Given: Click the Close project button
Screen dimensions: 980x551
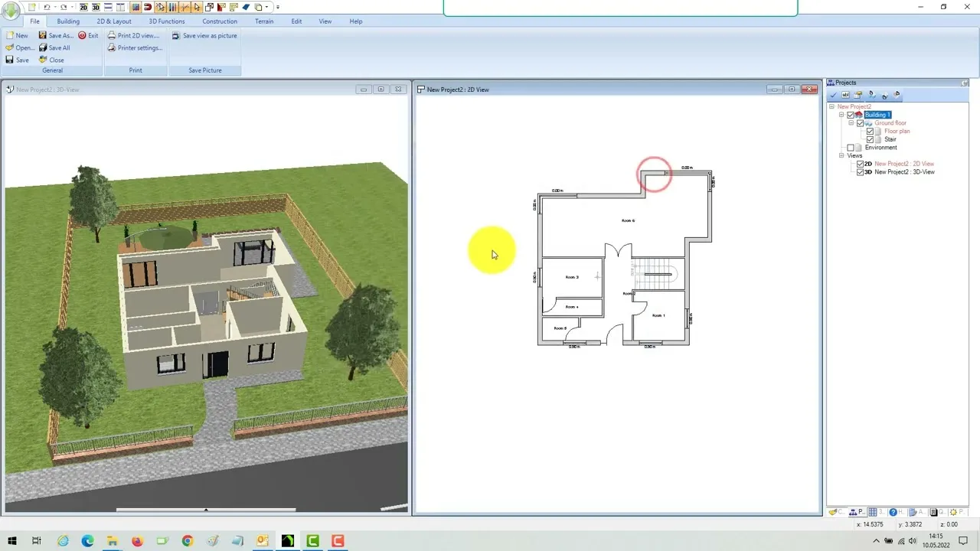Looking at the screenshot, I should pyautogui.click(x=51, y=60).
